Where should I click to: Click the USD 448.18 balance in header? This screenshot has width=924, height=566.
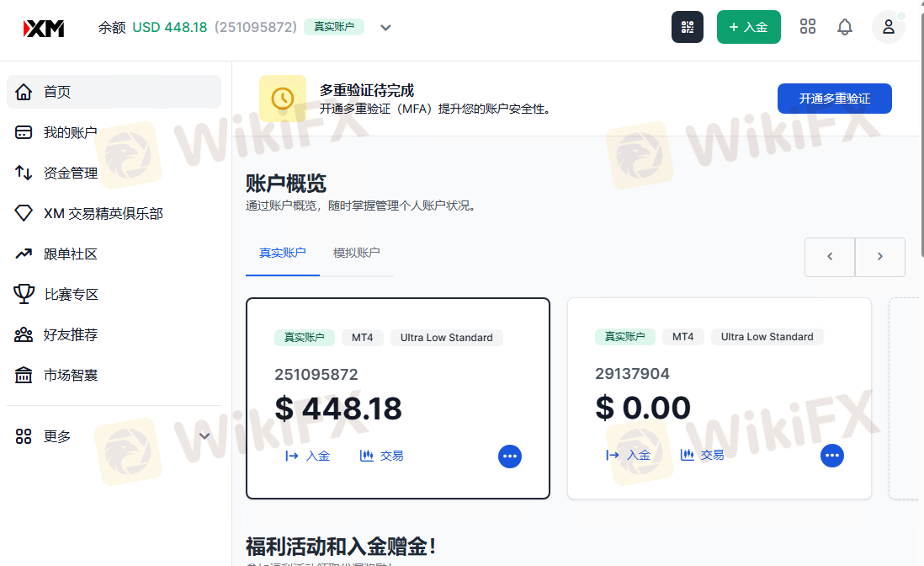(x=170, y=28)
